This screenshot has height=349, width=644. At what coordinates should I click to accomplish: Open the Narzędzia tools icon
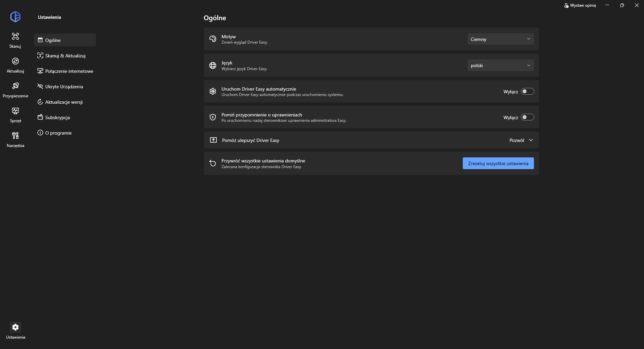tap(15, 136)
